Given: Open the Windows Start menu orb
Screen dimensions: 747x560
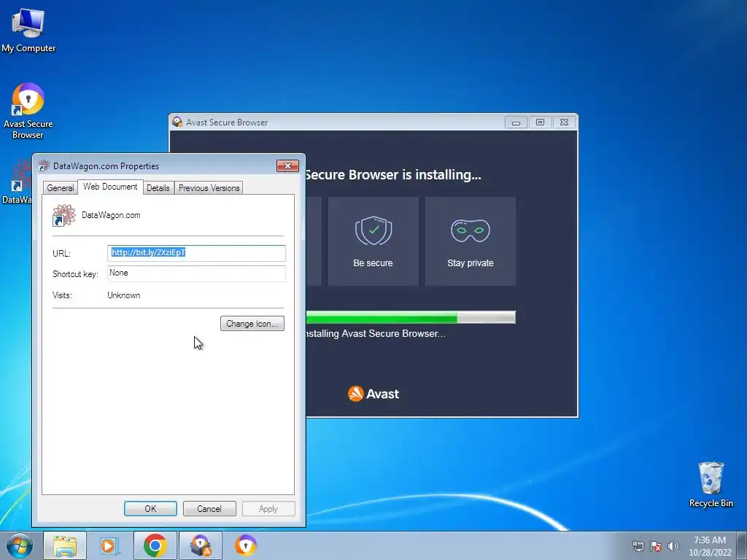Looking at the screenshot, I should coord(20,545).
